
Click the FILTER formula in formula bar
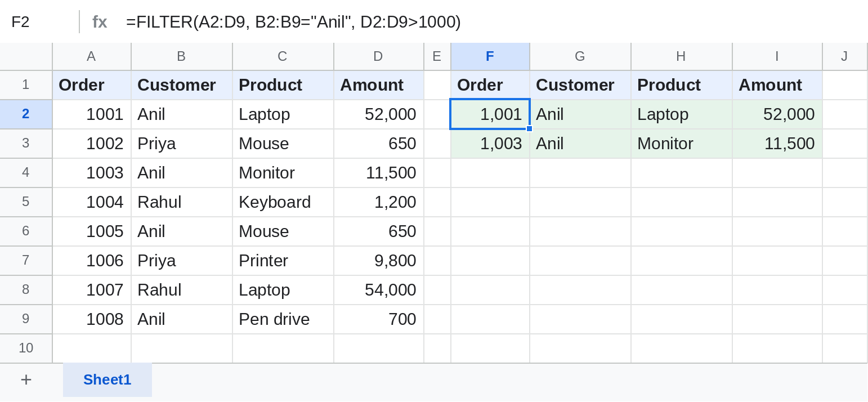pos(293,22)
